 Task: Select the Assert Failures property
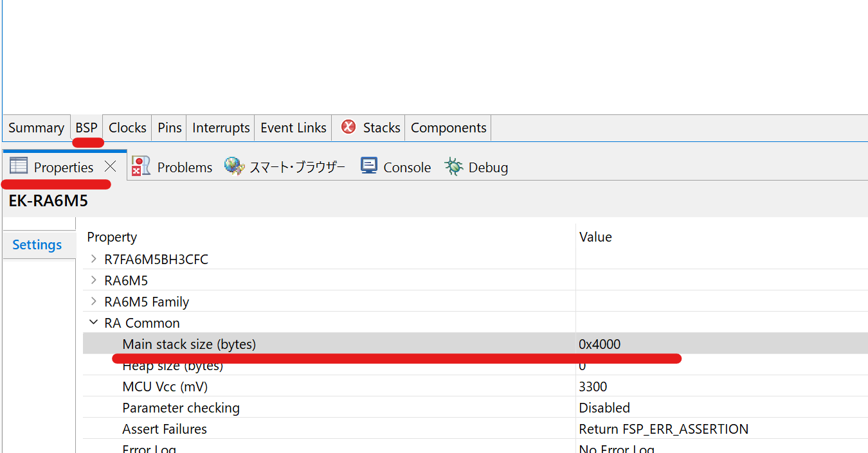pos(165,429)
